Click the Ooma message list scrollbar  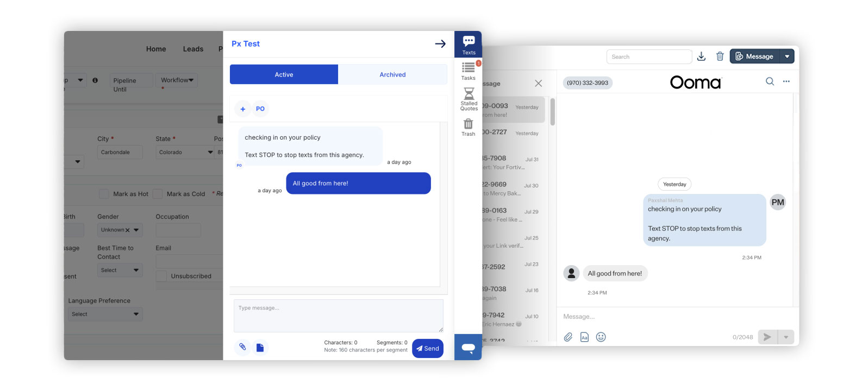pos(553,111)
